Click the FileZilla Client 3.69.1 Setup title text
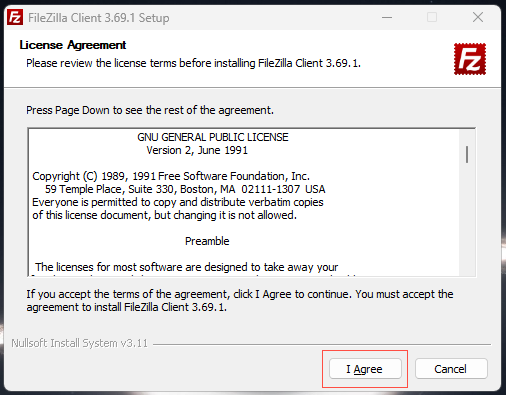Screen dimensions: 506x395 coord(99,18)
